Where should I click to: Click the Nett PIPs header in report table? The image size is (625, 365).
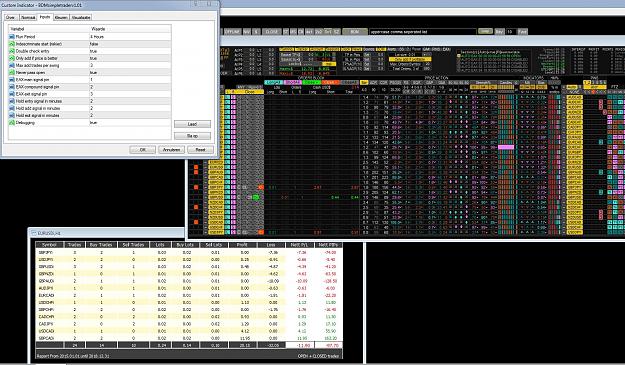[328, 245]
